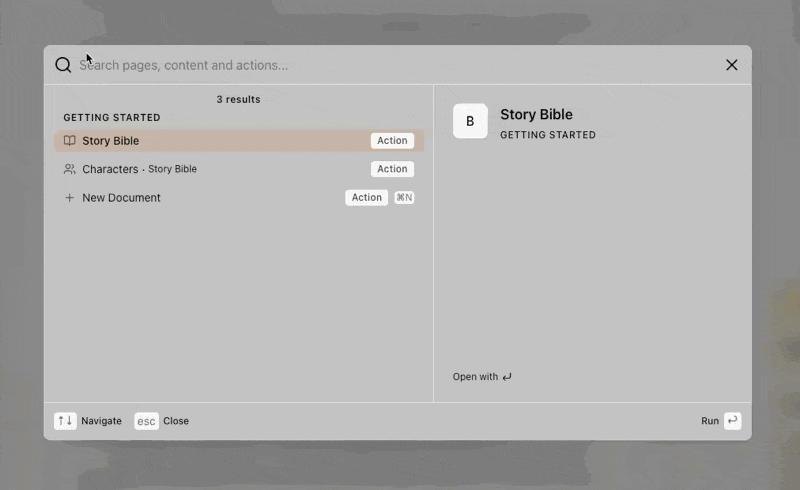Image resolution: width=800 pixels, height=490 pixels.
Task: Click Action badge on Characters row
Action: pos(392,169)
